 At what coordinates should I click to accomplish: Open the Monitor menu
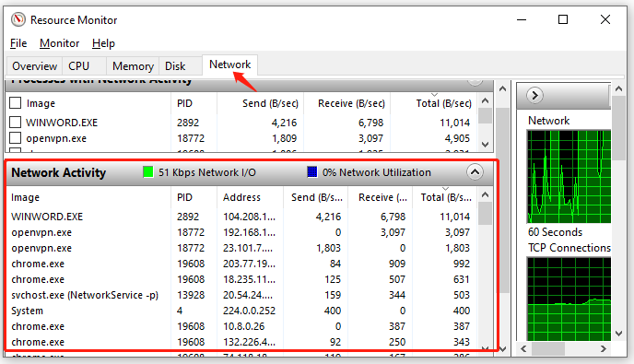(x=59, y=43)
